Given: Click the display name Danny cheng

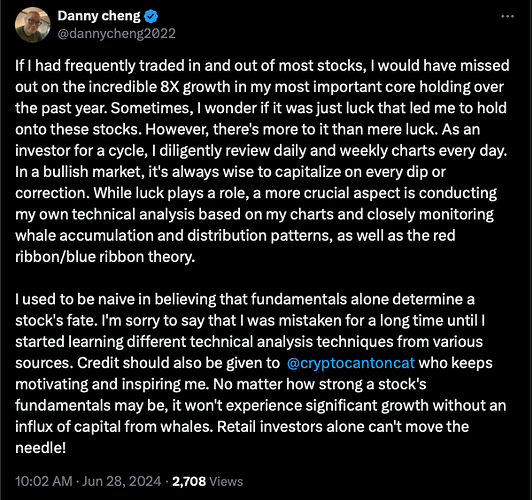Looking at the screenshot, I should [x=99, y=16].
